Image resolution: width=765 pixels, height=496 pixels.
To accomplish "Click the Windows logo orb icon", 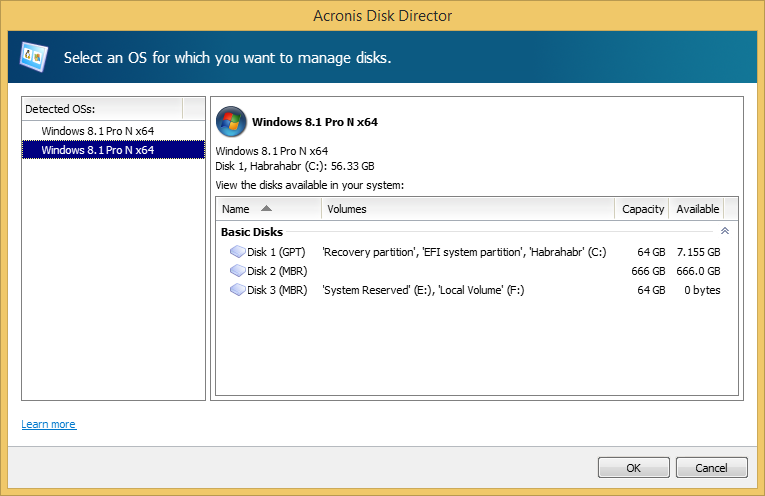I will click(x=231, y=122).
